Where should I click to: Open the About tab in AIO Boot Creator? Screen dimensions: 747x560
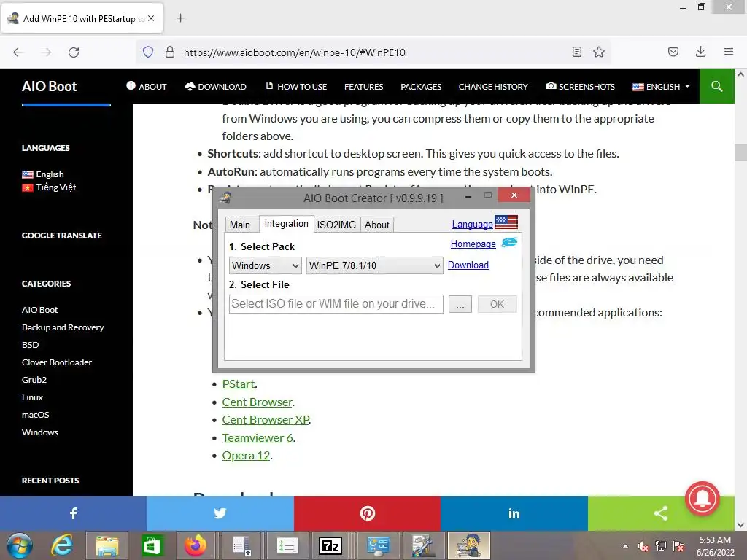coord(377,225)
